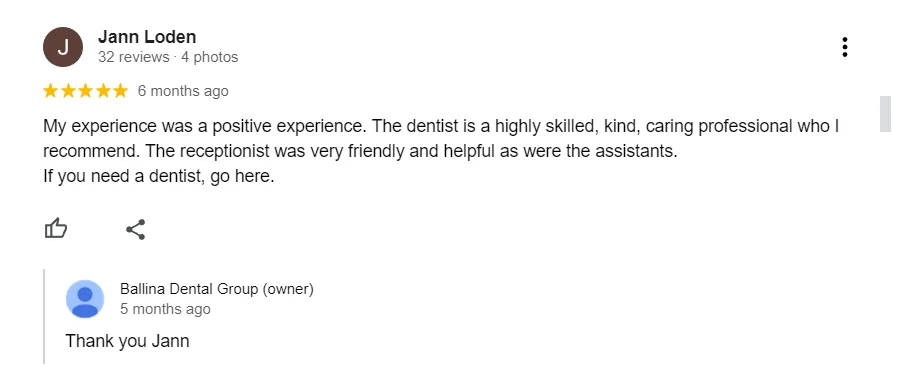916x367 pixels.
Task: Click the five-star rating row
Action: point(85,91)
